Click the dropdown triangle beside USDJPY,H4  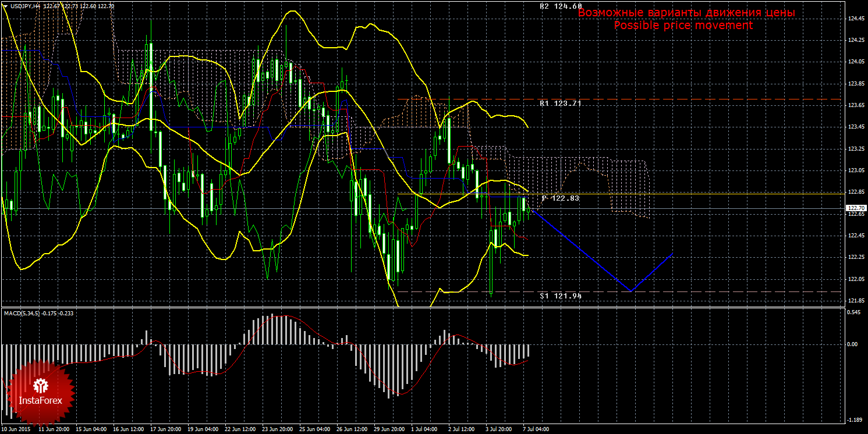[x=5, y=6]
